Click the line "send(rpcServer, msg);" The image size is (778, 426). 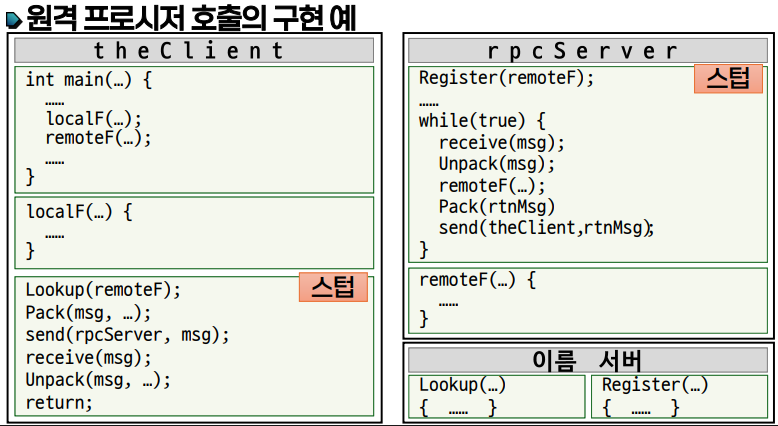click(x=128, y=335)
